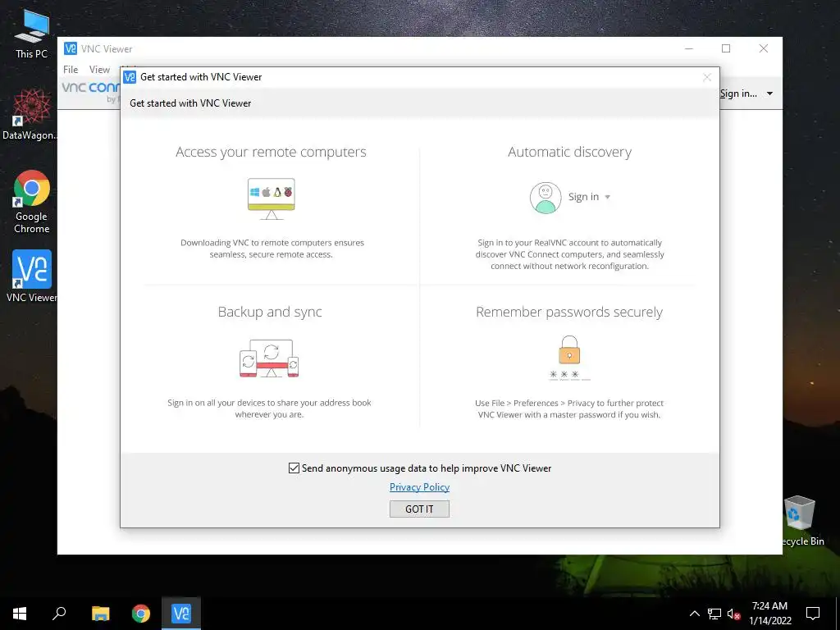Click the padlock password illustration

tap(569, 358)
